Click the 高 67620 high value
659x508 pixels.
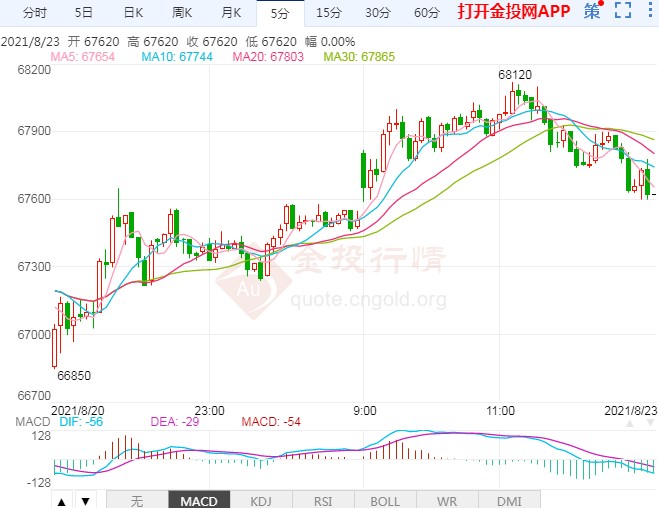153,42
